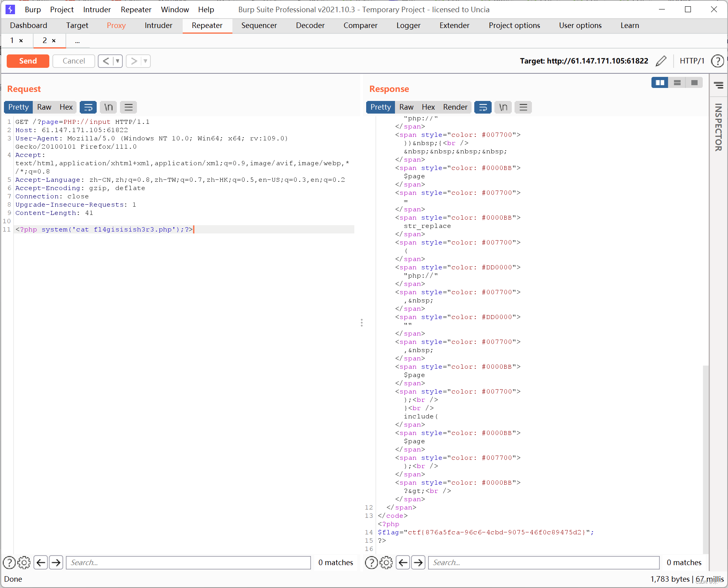Click the Send button
The width and height of the screenshot is (728, 588).
pyautogui.click(x=28, y=61)
